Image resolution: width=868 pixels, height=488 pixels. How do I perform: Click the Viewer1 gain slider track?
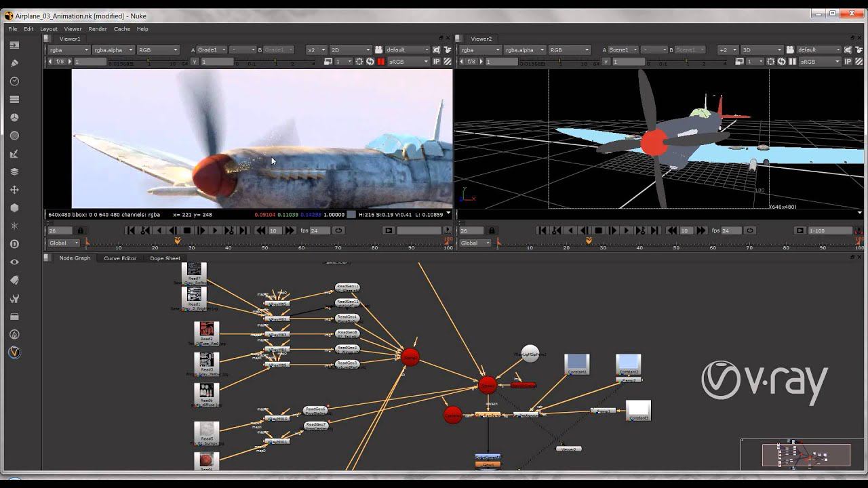(x=148, y=62)
